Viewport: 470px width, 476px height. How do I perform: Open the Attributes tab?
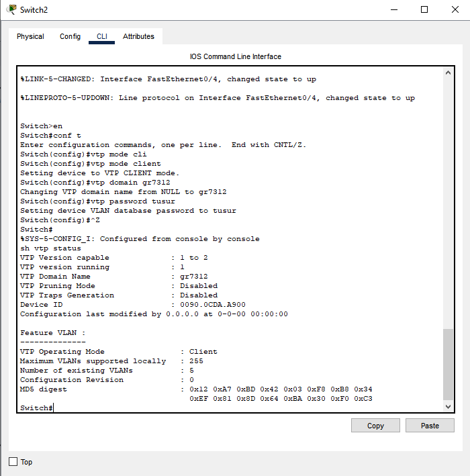[x=138, y=36]
